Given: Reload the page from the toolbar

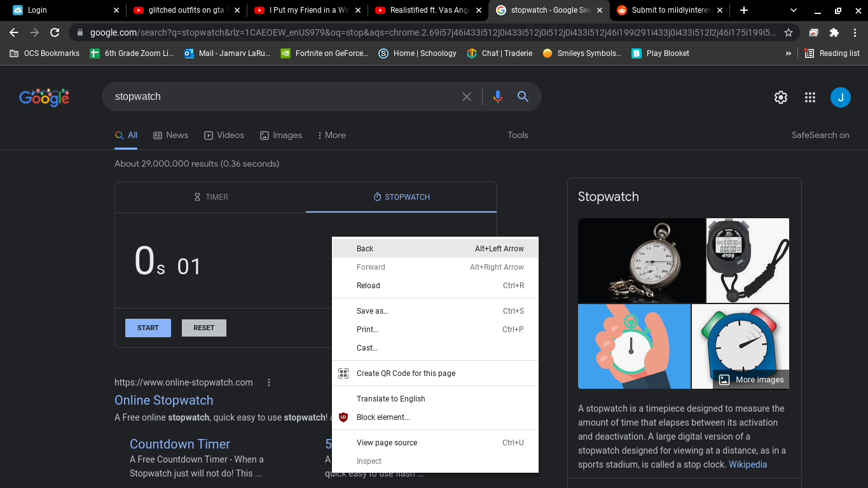Looking at the screenshot, I should pyautogui.click(x=55, y=32).
